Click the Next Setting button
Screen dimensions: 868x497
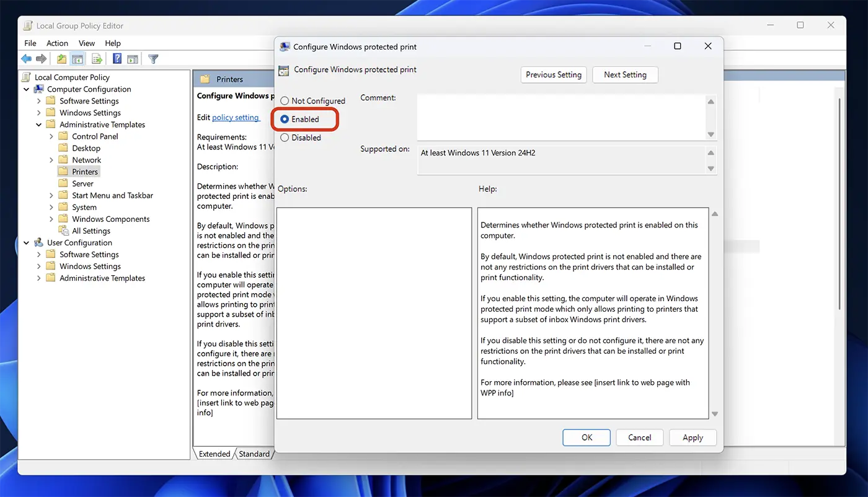625,74
